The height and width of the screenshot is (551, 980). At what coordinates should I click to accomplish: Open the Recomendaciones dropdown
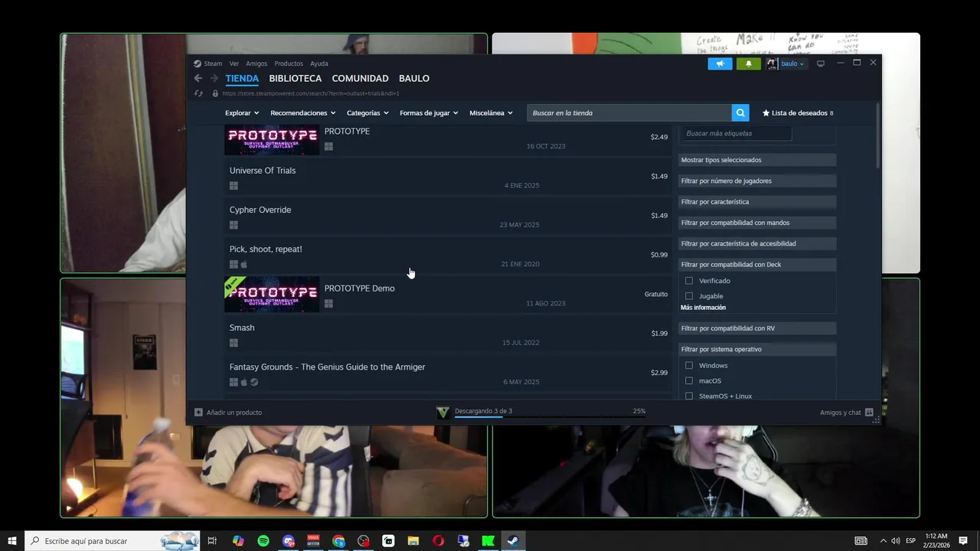pos(303,112)
